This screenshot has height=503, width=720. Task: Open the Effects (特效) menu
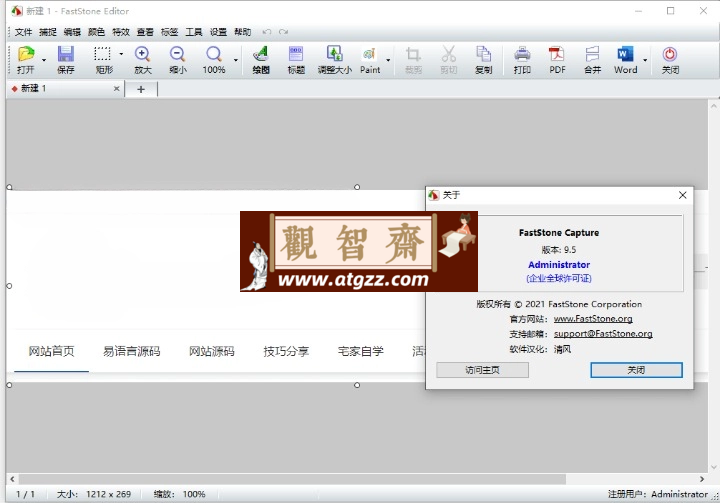tap(121, 32)
